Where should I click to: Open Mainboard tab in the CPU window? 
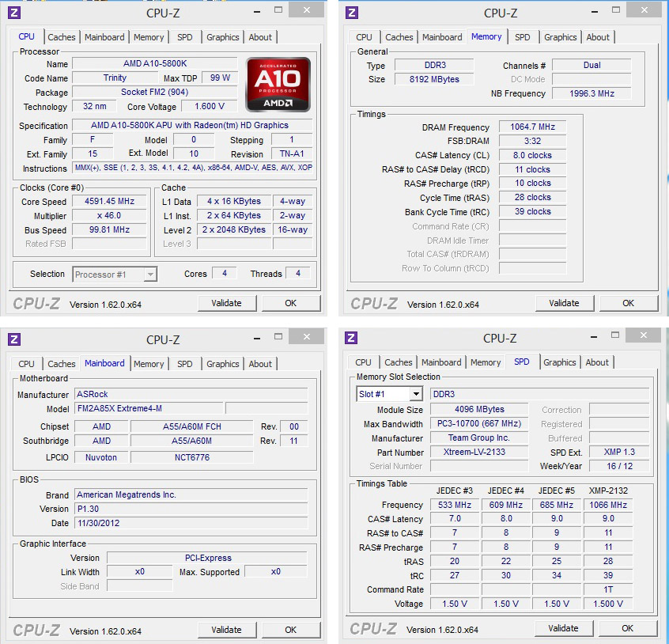104,37
